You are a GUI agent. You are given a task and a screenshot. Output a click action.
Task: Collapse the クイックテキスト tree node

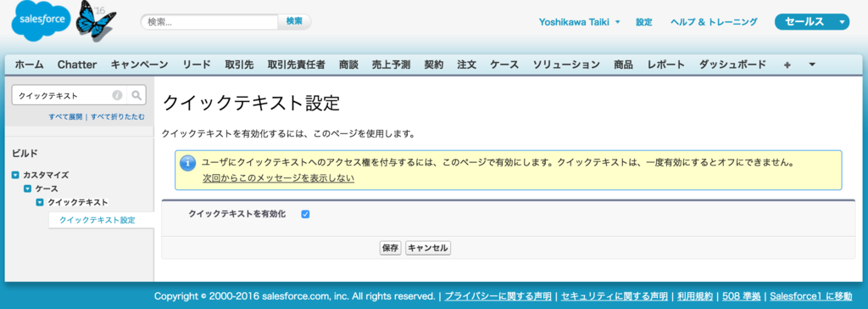point(40,203)
